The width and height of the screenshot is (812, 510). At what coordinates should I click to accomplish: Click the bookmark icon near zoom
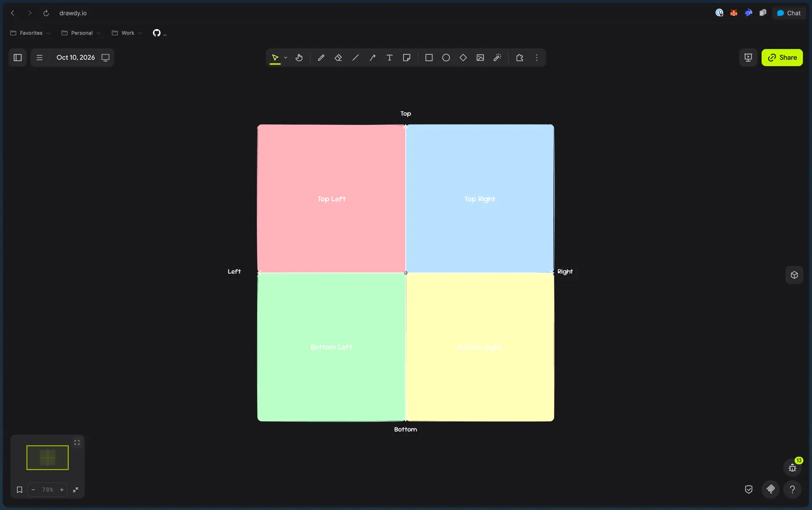coord(19,490)
